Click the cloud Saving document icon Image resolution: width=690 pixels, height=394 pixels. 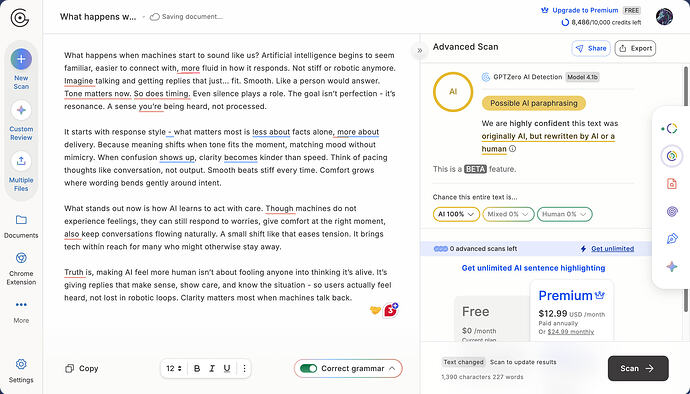click(154, 17)
